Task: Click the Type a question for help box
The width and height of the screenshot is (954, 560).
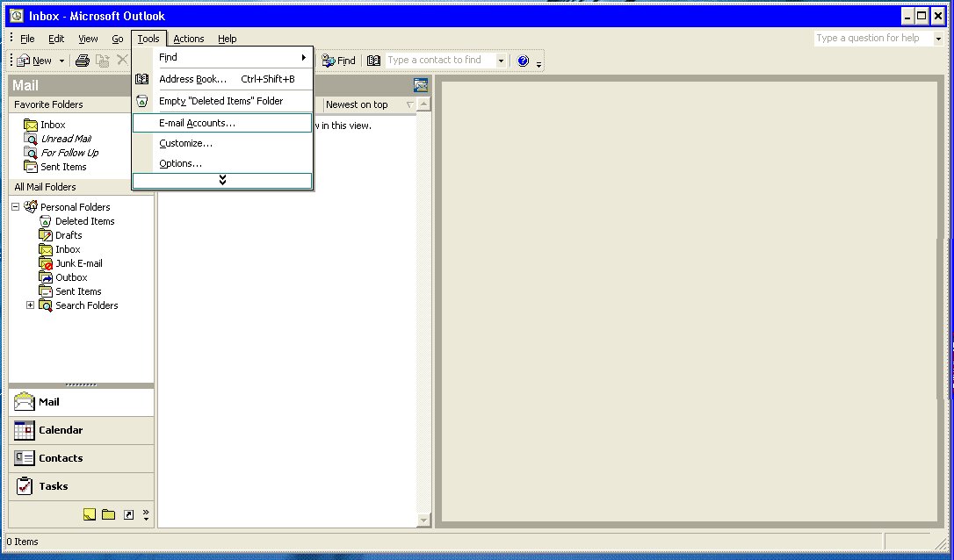Action: coord(873,39)
